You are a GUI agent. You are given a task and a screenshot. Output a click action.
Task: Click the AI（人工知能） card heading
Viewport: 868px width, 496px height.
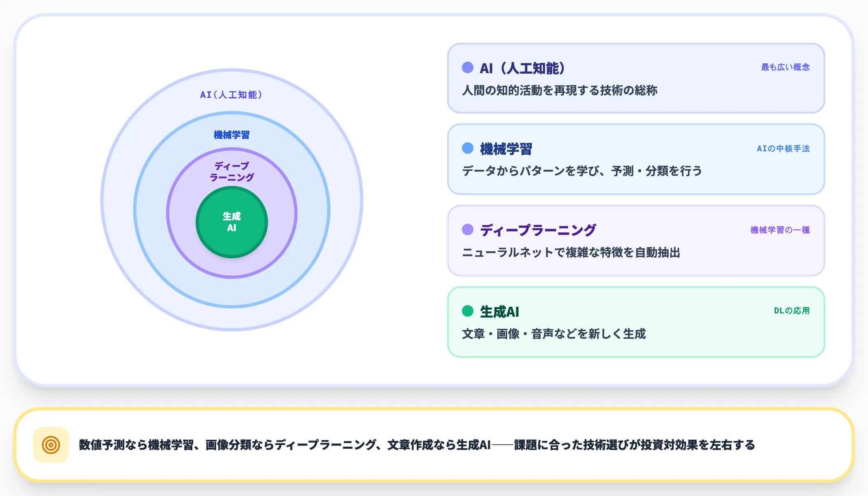pos(522,68)
